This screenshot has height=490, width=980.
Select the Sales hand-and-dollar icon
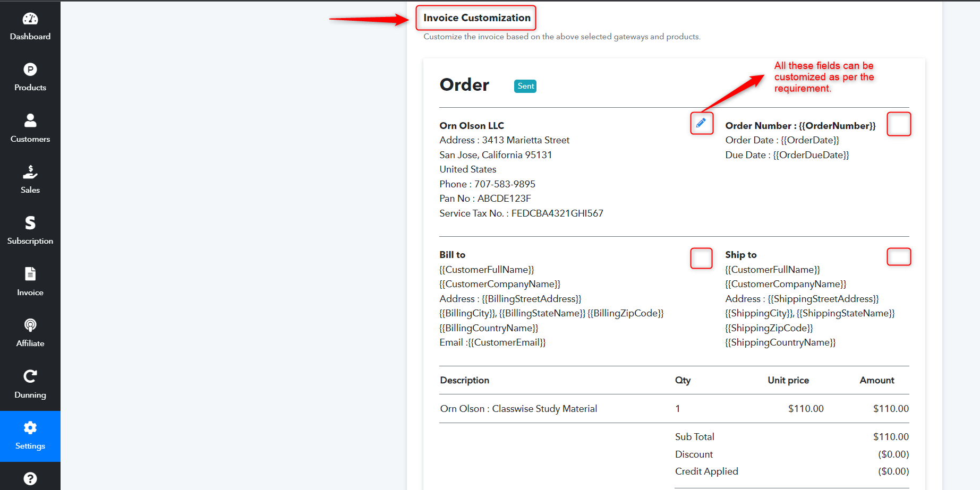pos(30,171)
